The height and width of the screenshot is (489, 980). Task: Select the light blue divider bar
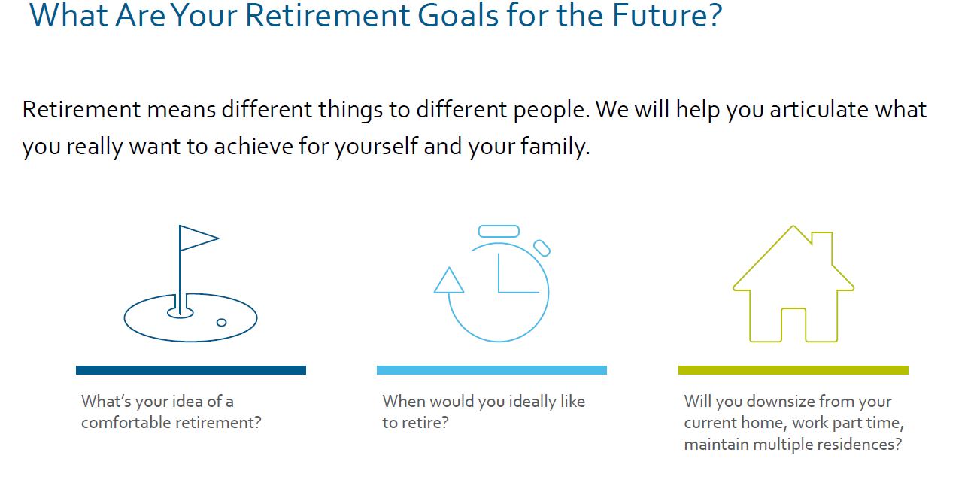pos(492,370)
